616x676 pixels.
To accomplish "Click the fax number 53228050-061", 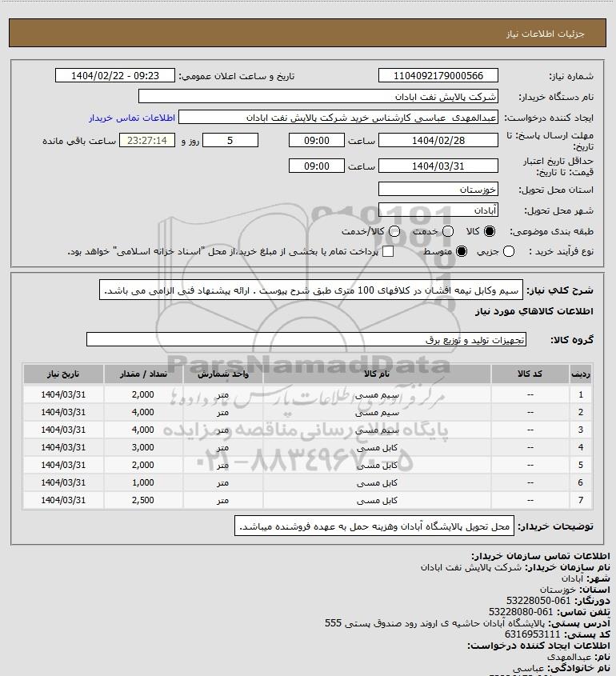I will [x=538, y=601].
